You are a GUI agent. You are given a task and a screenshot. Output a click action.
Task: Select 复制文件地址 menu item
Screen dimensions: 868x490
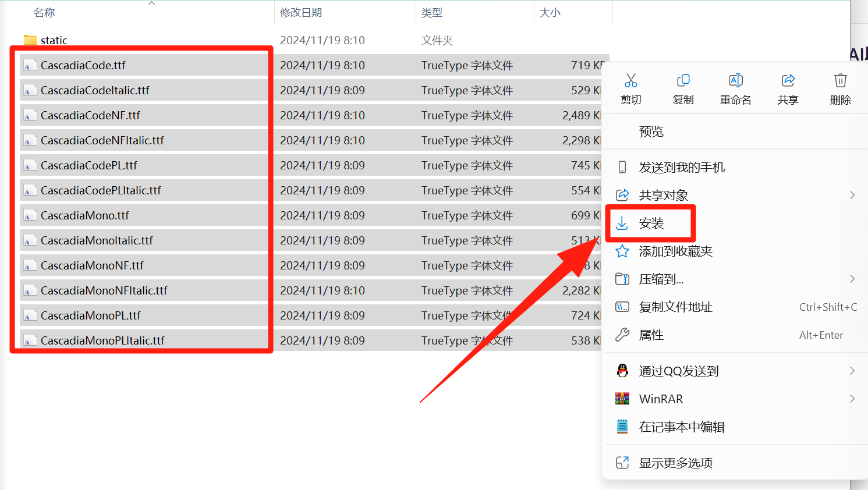[x=675, y=307]
